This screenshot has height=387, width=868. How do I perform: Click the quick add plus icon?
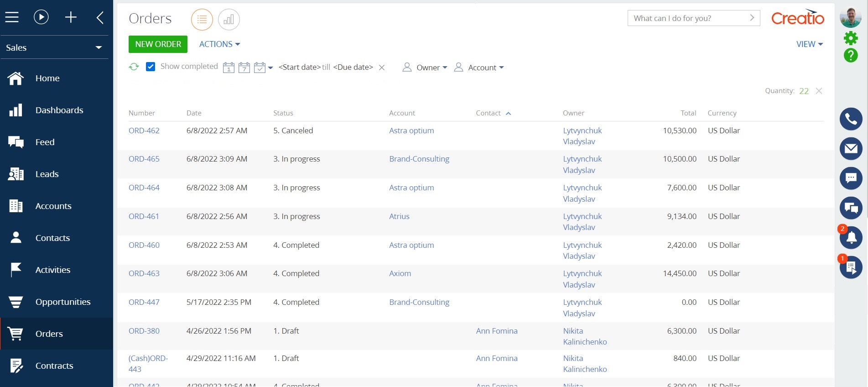tap(71, 17)
